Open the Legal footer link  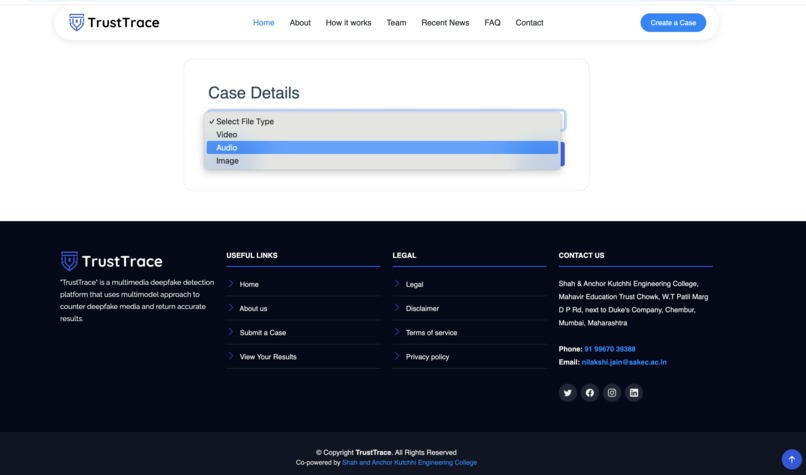point(414,284)
